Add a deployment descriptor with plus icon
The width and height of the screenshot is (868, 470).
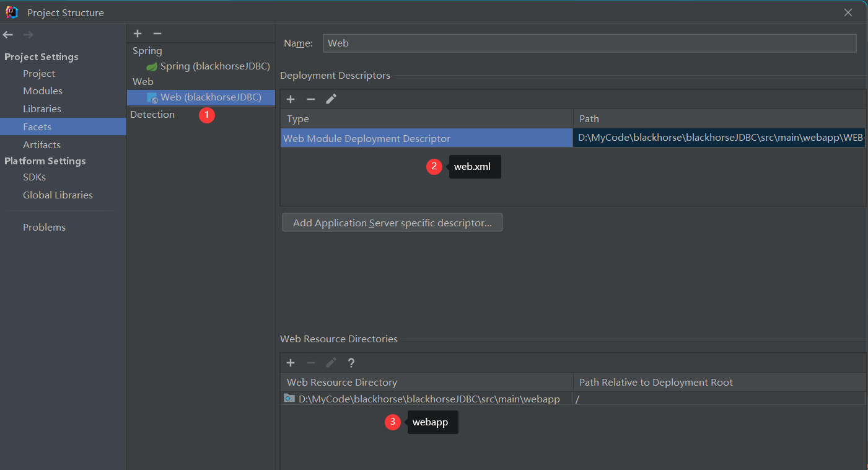[x=291, y=99]
